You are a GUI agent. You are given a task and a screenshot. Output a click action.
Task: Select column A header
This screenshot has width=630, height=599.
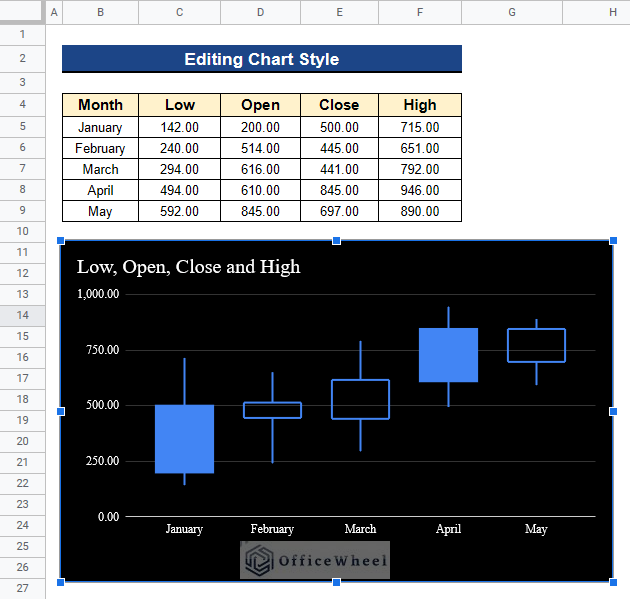[x=54, y=12]
